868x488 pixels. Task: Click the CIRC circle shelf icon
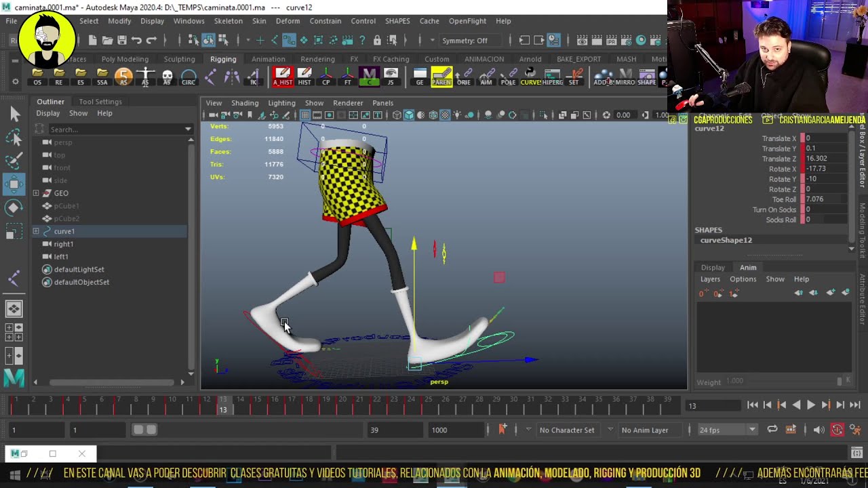coord(189,77)
